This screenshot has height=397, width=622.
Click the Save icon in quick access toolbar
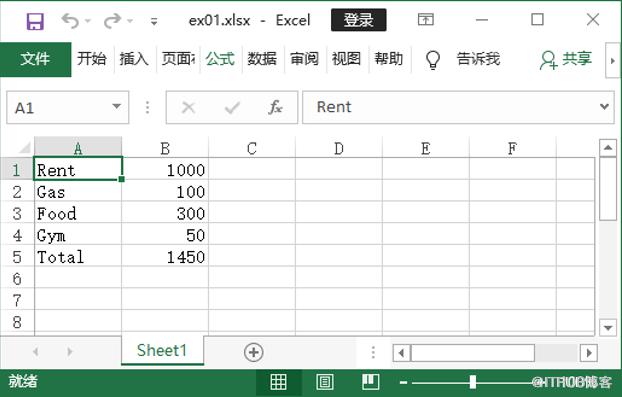pyautogui.click(x=35, y=21)
